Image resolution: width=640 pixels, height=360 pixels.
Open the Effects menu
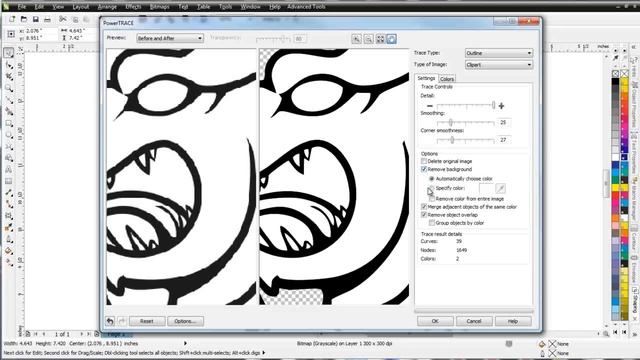pos(133,7)
